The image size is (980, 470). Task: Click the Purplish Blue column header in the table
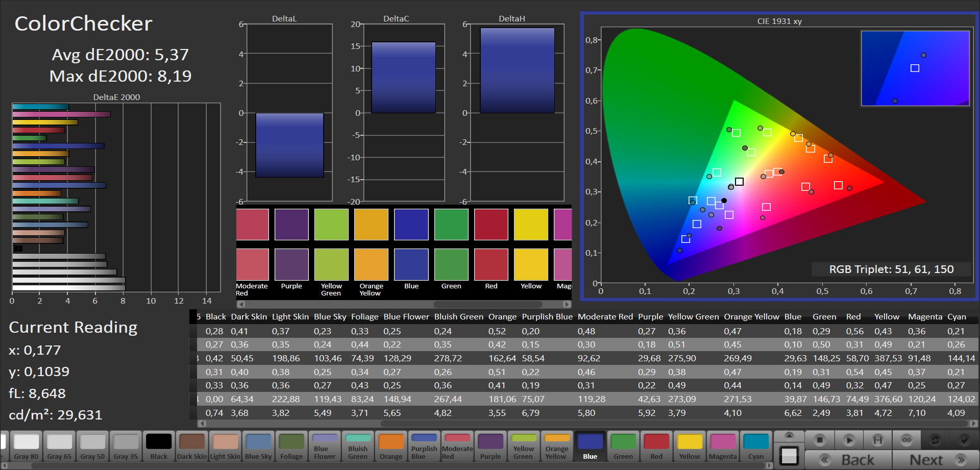547,316
